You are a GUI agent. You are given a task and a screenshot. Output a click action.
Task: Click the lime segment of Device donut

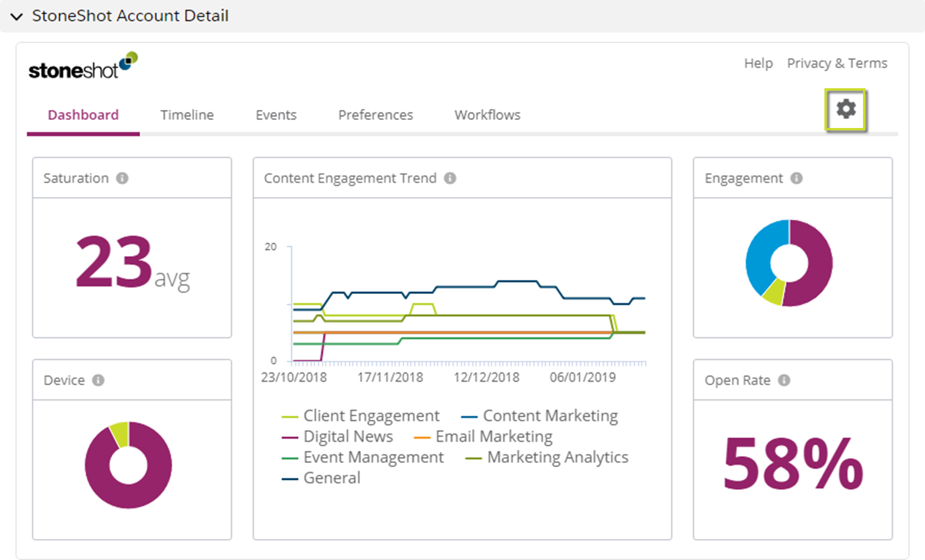[x=120, y=434]
